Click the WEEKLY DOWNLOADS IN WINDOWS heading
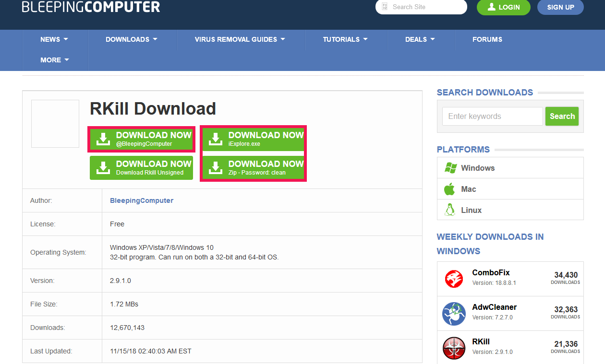 coord(490,244)
